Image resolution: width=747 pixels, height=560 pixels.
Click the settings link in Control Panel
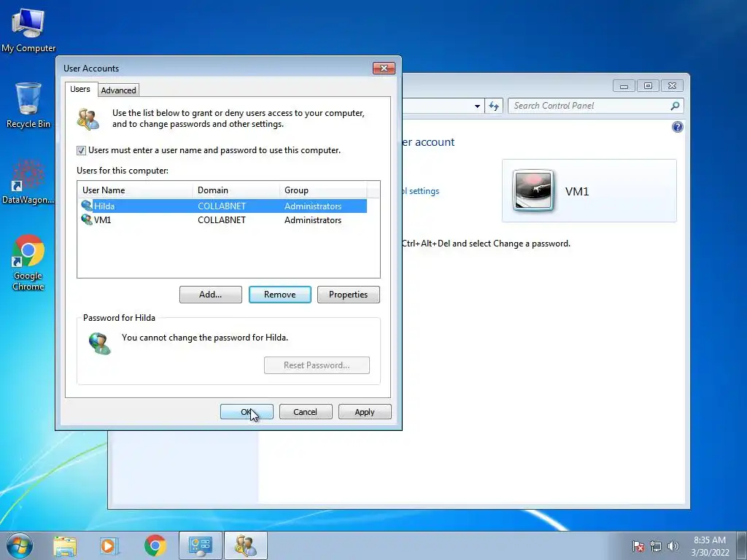[420, 191]
